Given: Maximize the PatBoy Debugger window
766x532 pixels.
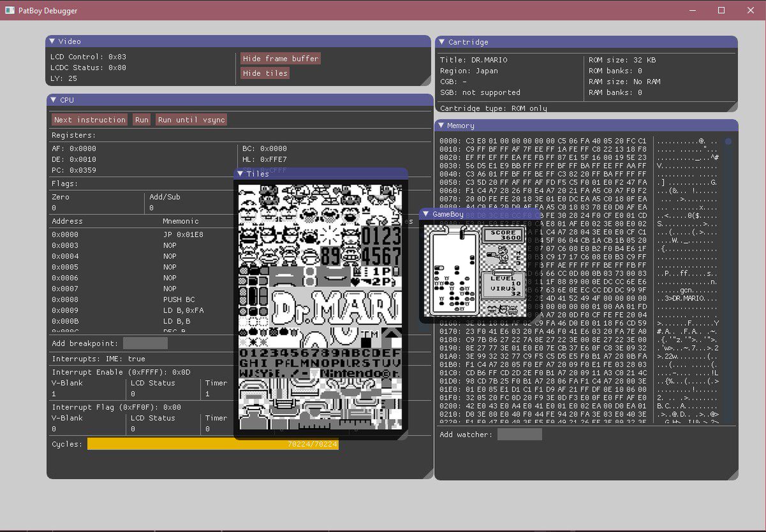Looking at the screenshot, I should click(x=721, y=10).
